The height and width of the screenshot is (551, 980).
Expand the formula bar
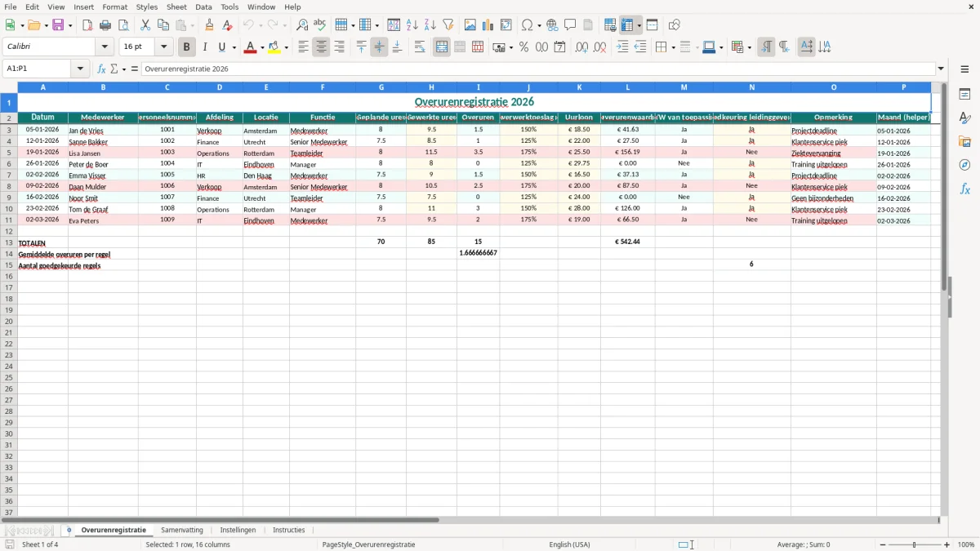[x=942, y=69]
